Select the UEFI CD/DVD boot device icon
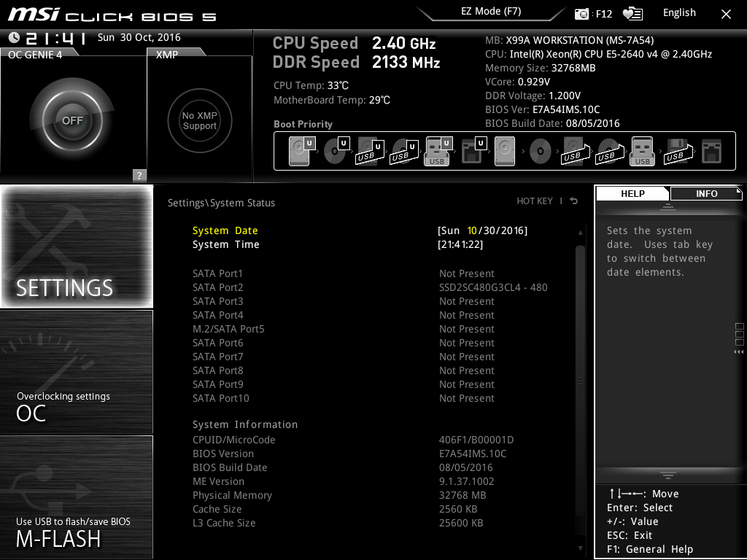 pos(336,152)
